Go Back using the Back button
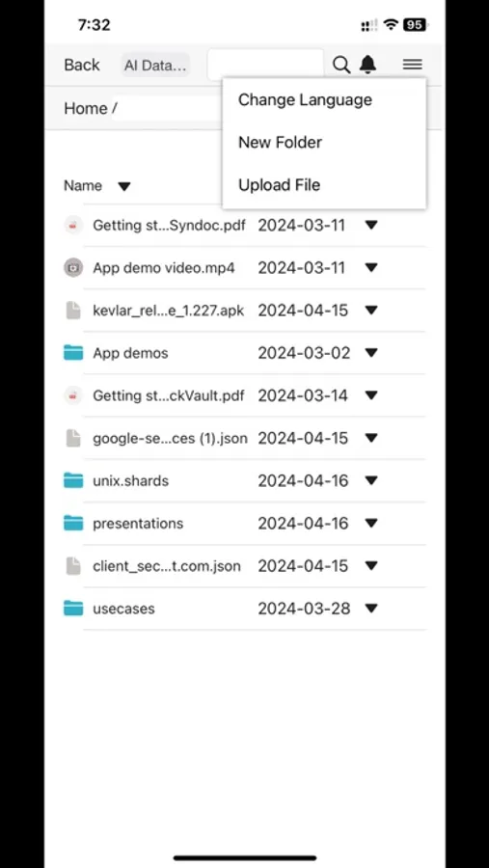 (x=82, y=65)
